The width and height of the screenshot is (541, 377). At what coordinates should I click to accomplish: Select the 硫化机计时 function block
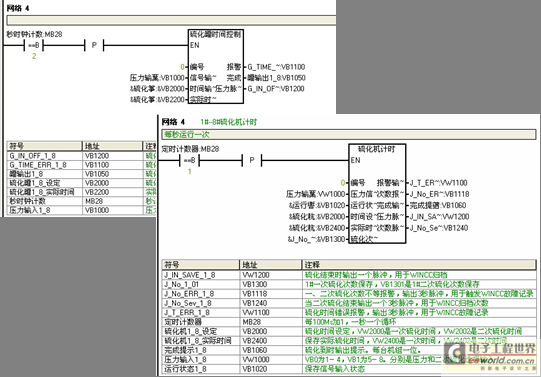377,194
